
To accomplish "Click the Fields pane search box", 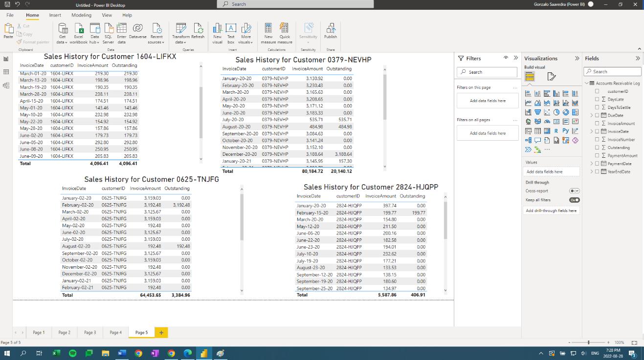I will click(612, 72).
